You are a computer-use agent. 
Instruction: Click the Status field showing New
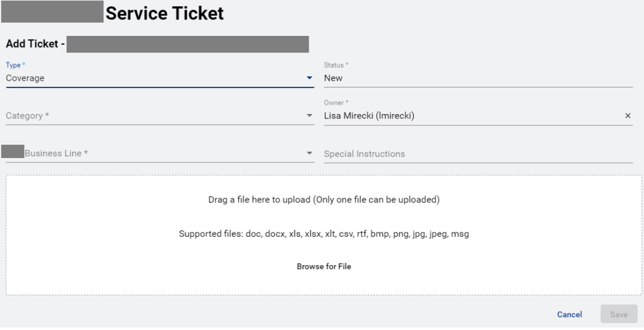[333, 78]
